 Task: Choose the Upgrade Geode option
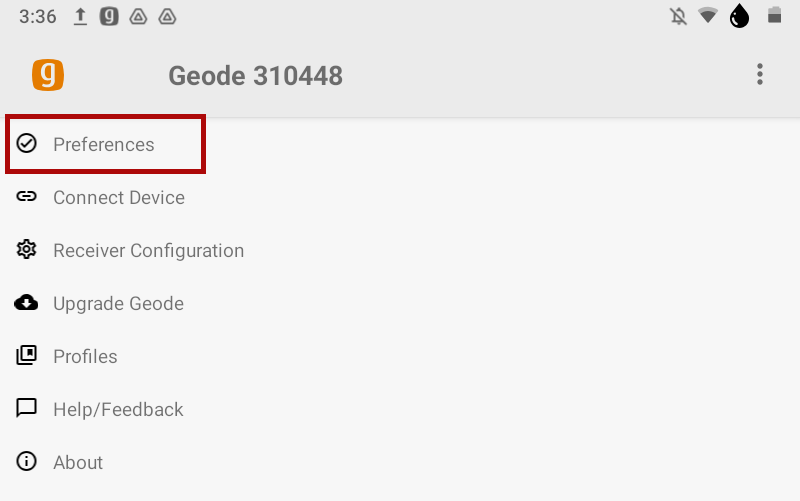point(118,304)
